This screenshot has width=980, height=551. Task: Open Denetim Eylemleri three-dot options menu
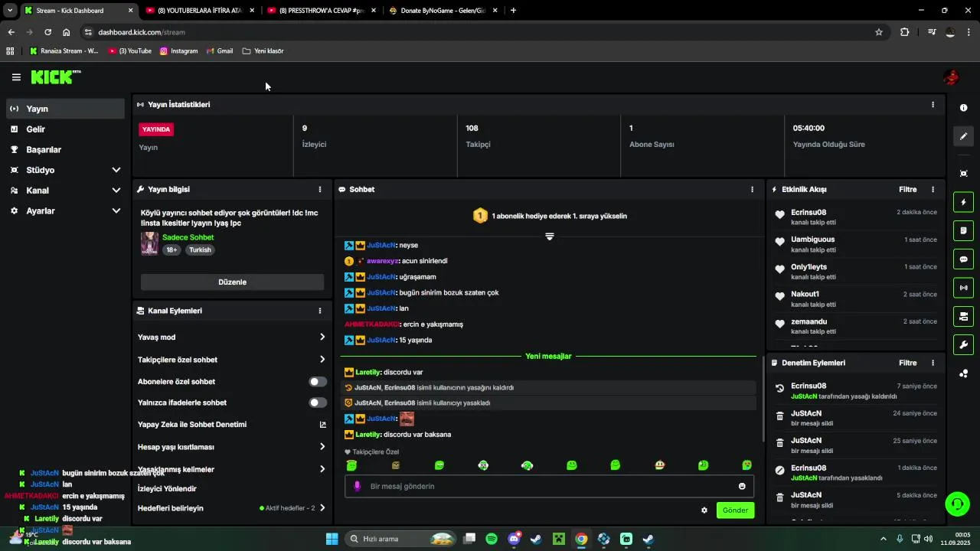[x=933, y=363]
